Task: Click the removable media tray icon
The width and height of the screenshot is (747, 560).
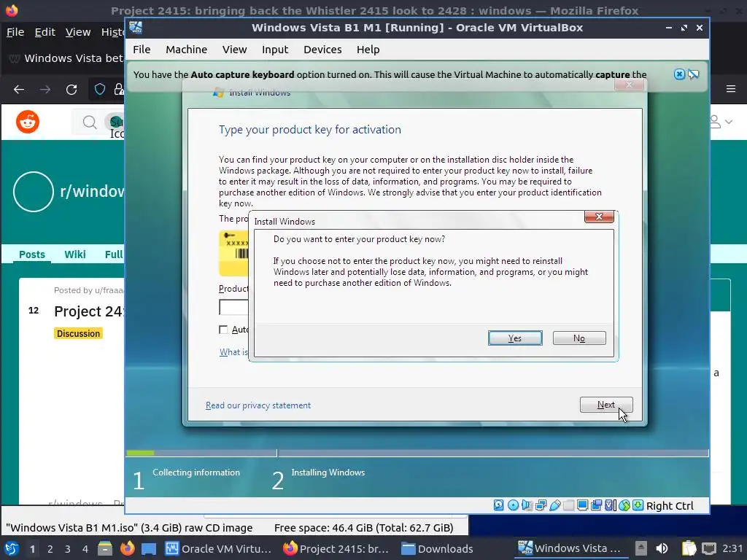Action: (x=640, y=548)
